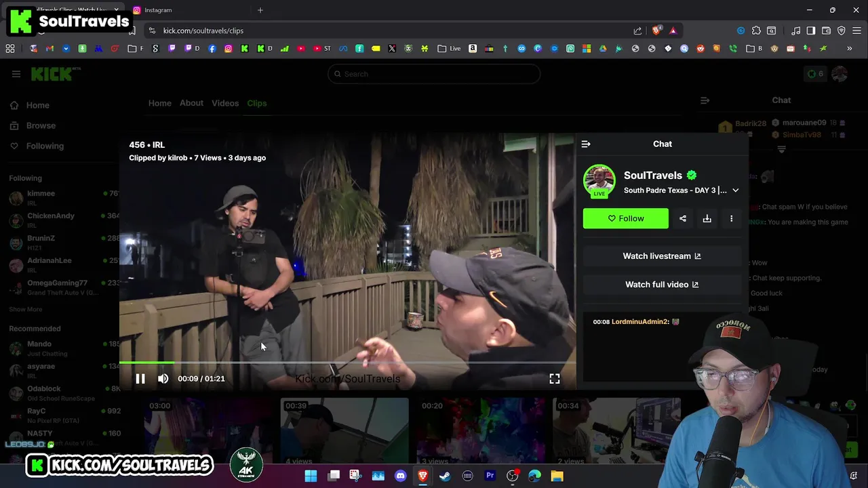Open Premiere Pro from the taskbar
Image resolution: width=868 pixels, height=488 pixels.
(490, 476)
